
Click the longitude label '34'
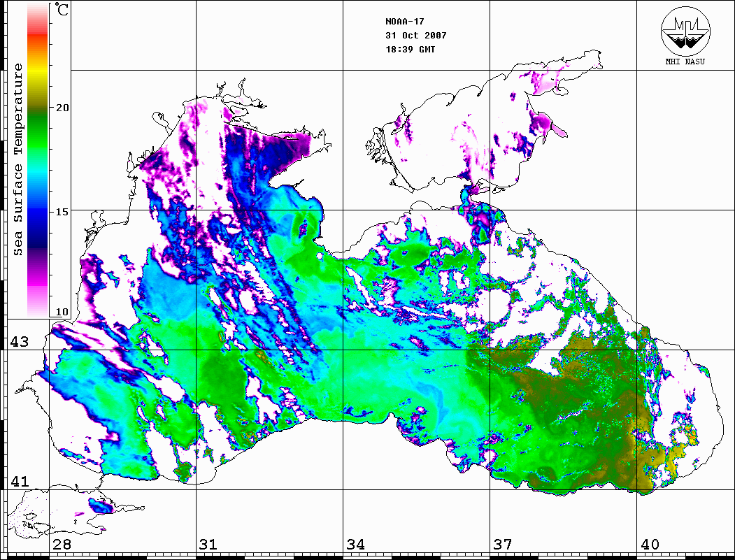pyautogui.click(x=355, y=545)
